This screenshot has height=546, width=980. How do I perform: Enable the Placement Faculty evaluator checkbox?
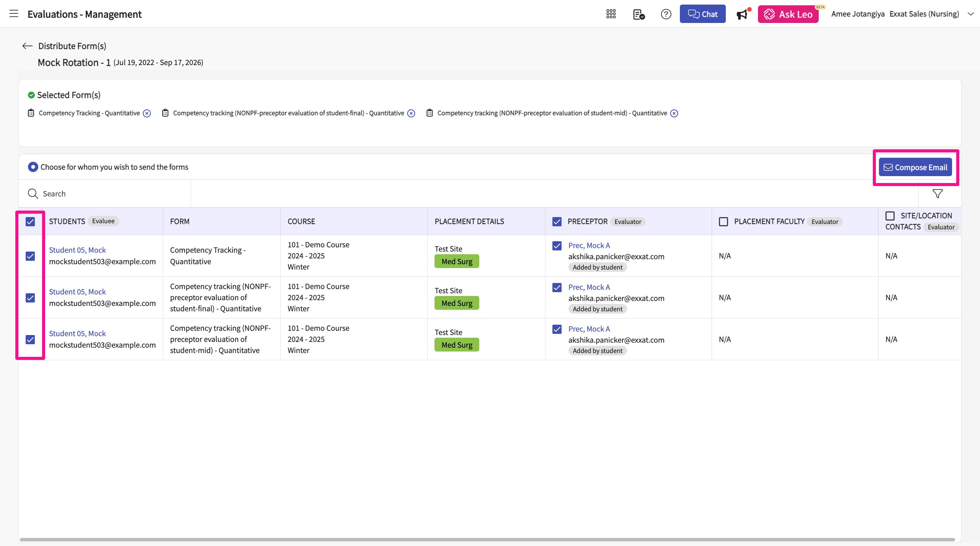[724, 222]
